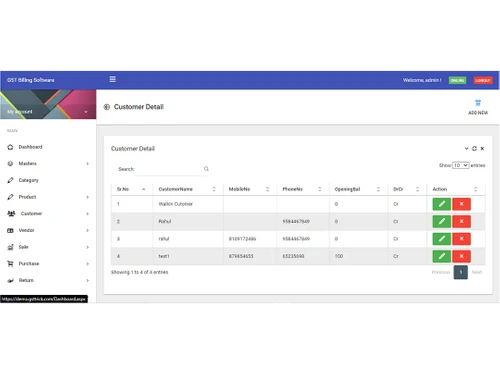Delete the test1 customer row
Image resolution: width=500 pixels, height=375 pixels.
pos(461,256)
